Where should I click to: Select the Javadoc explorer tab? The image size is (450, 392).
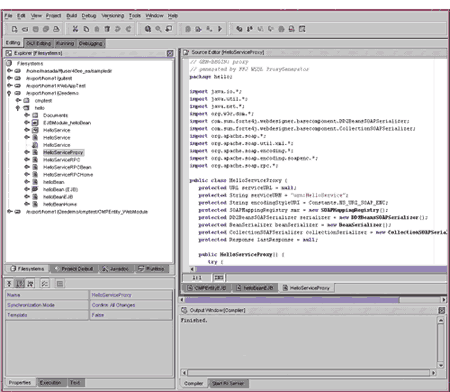coord(116,269)
